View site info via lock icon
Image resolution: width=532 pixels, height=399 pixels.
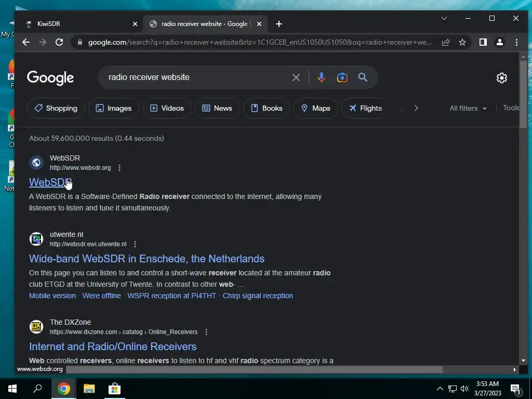[80, 42]
